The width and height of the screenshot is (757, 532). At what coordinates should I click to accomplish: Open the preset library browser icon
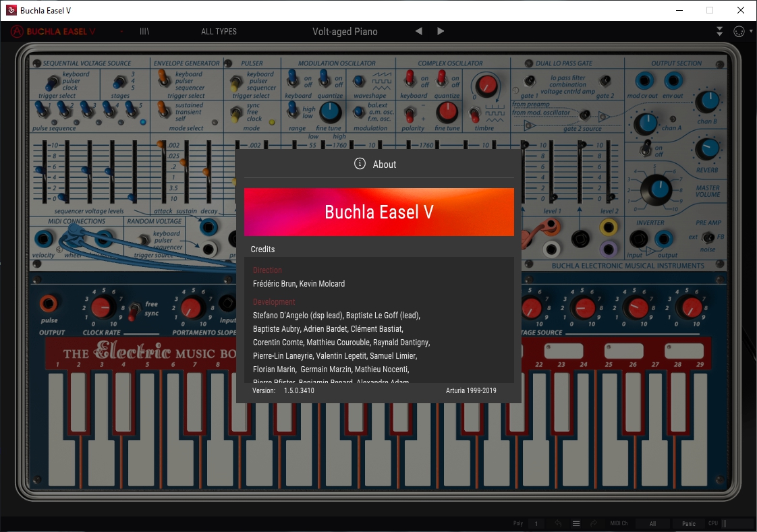coord(144,31)
